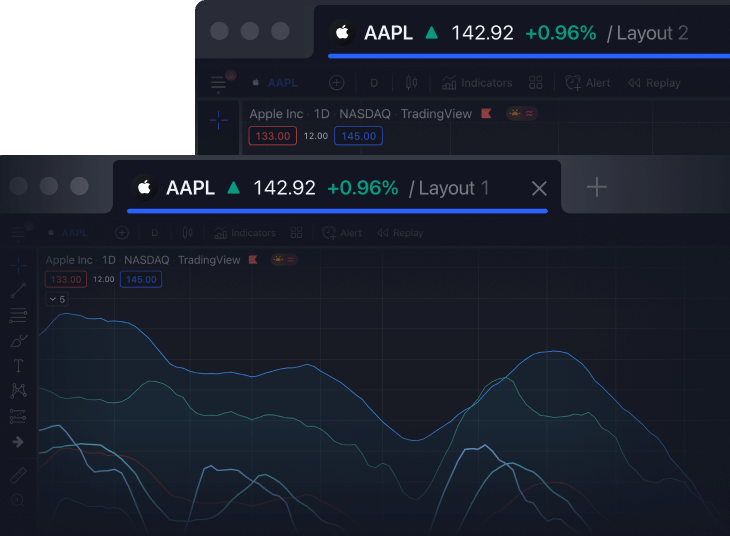Select crosshair cursor tool in Layout 2
The image size is (730, 536).
(218, 121)
